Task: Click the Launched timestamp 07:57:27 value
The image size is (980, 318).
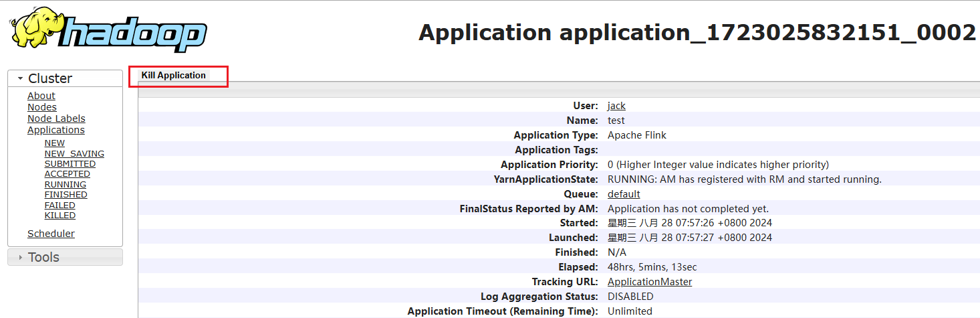Action: pos(690,238)
